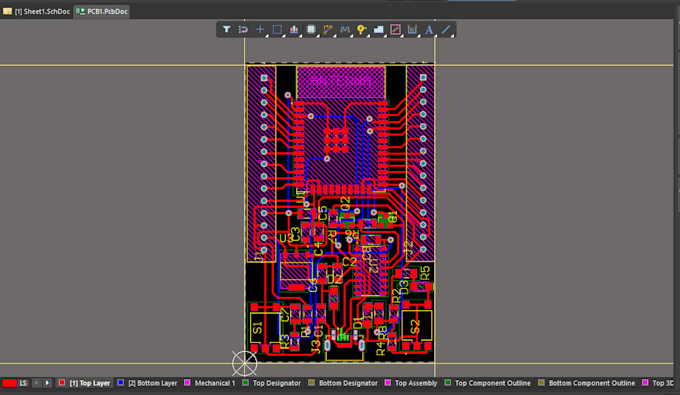
Task: Click the red Top Layer color swatch
Action: 62,382
